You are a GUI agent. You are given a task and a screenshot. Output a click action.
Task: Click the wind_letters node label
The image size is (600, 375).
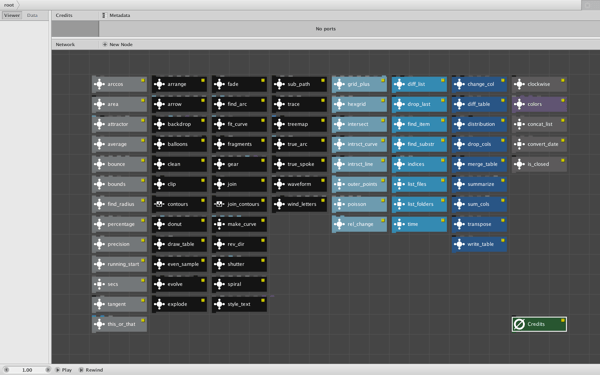302,204
